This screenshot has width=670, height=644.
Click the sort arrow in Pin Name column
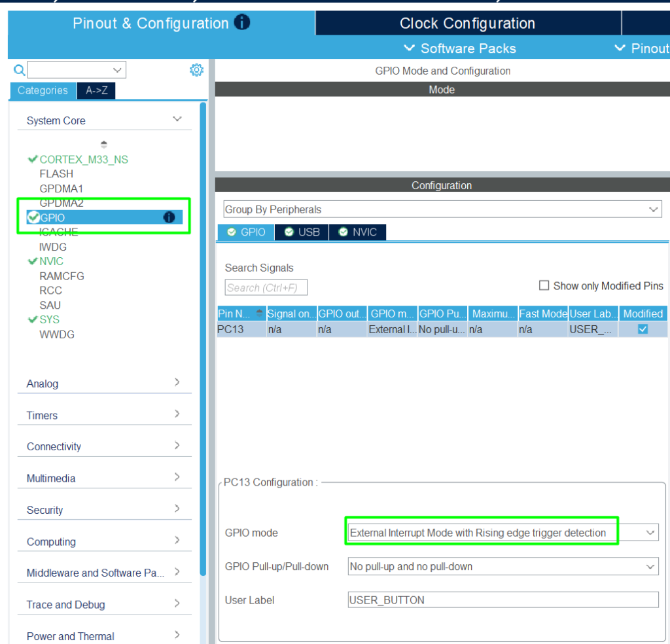260,313
